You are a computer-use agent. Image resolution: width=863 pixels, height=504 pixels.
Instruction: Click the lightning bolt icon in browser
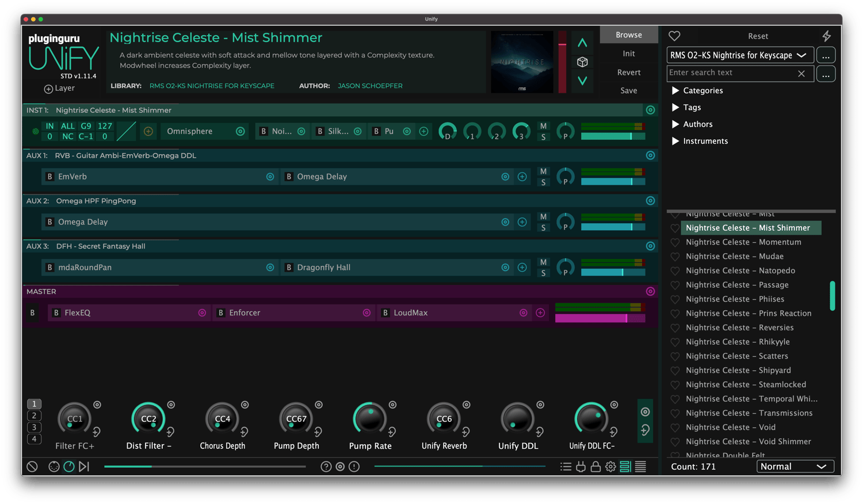827,36
